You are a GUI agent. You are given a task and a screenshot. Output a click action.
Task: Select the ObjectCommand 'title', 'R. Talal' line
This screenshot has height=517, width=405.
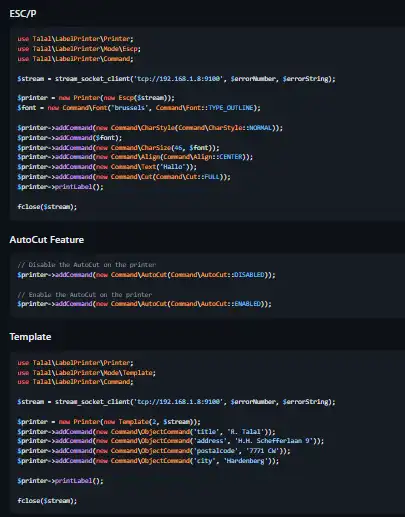click(146, 432)
